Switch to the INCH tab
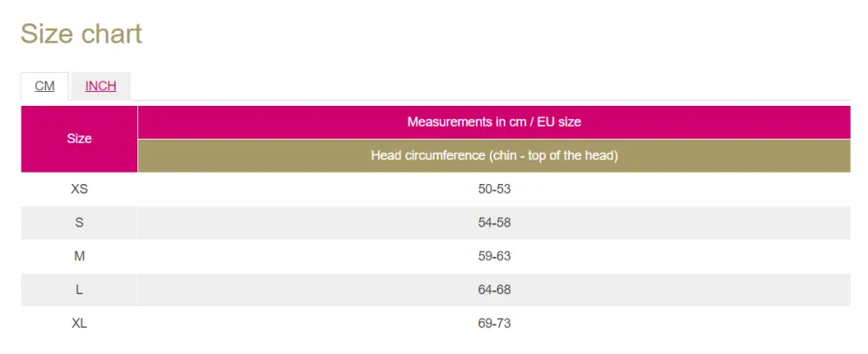The image size is (868, 354). 101,86
